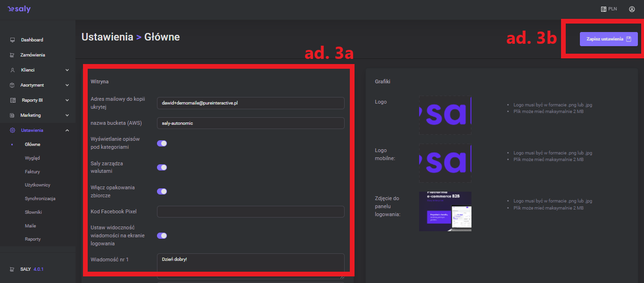Open Użytkownicy in settings menu
This screenshot has height=283, width=644.
37,185
